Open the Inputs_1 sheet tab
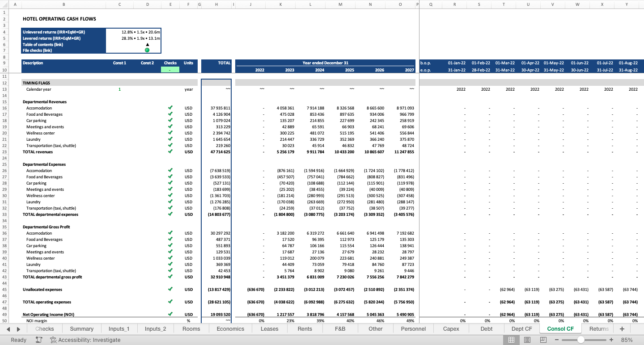644x345 pixels. 119,328
